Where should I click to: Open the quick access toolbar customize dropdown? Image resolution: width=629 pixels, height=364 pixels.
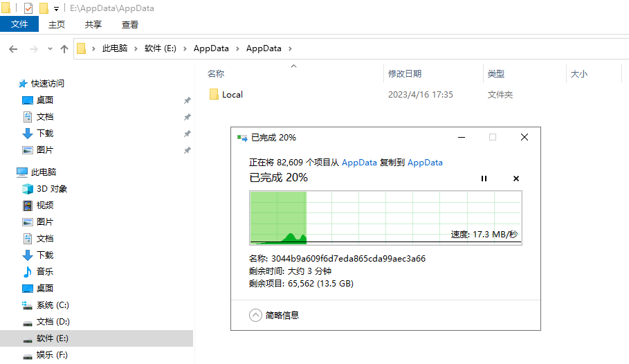(56, 8)
